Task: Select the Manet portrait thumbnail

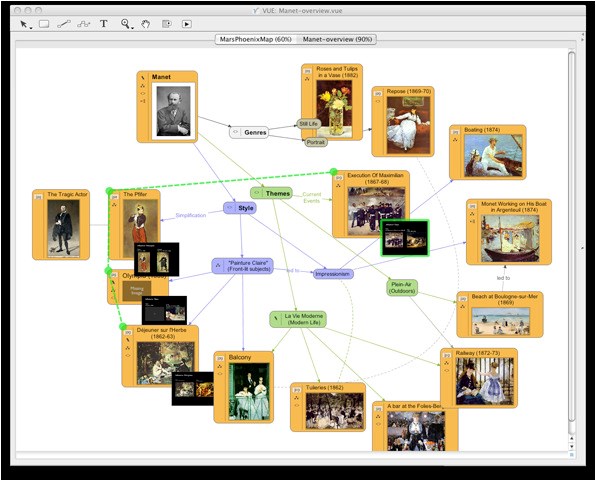Action: [173, 111]
